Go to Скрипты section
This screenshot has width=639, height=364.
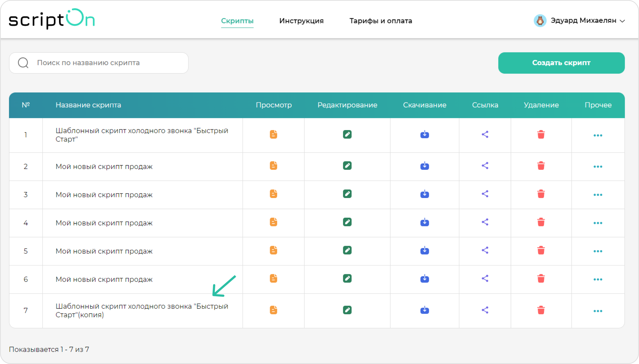pos(237,21)
